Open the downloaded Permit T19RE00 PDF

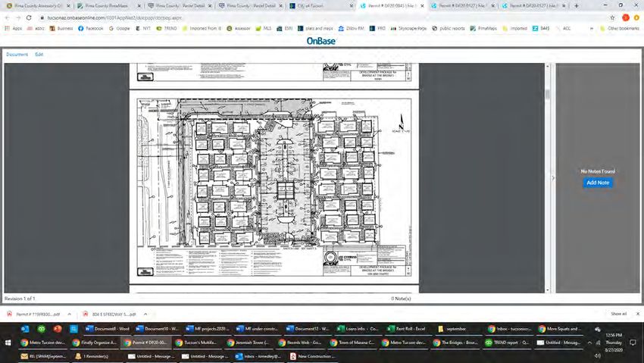coord(35,314)
